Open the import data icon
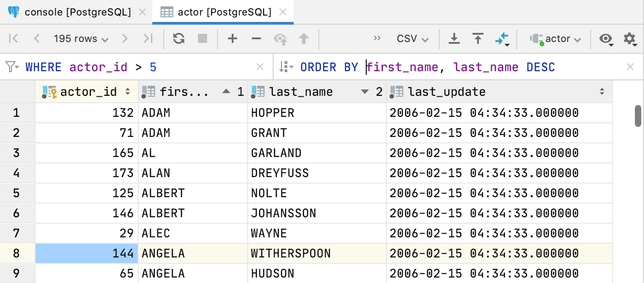This screenshot has height=283, width=644. pos(478,39)
